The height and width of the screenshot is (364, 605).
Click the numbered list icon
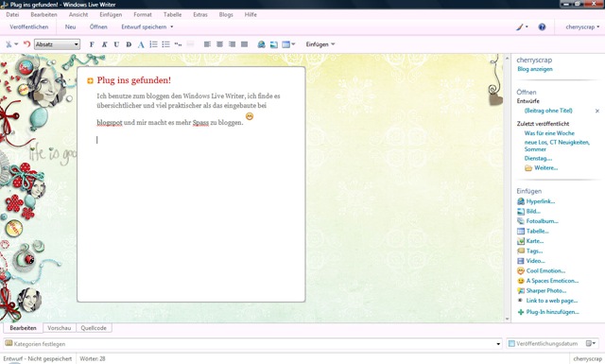pyautogui.click(x=153, y=44)
